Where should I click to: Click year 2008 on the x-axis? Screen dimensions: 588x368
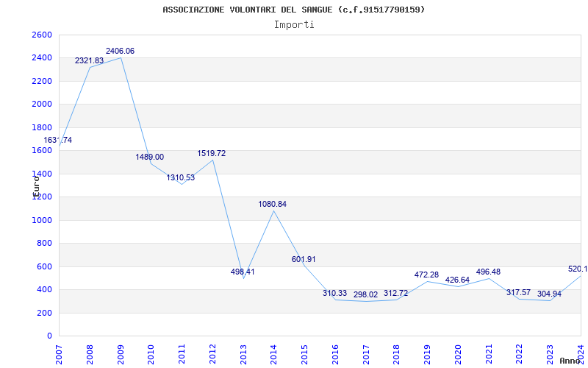tap(90, 355)
